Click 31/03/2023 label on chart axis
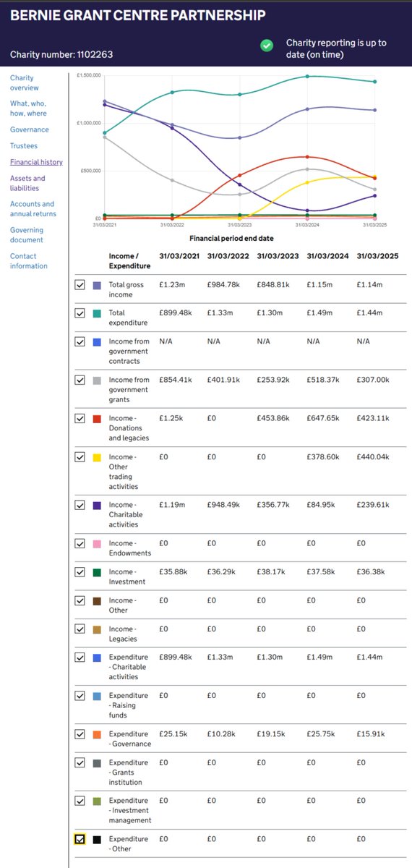The height and width of the screenshot is (868, 412). [239, 225]
